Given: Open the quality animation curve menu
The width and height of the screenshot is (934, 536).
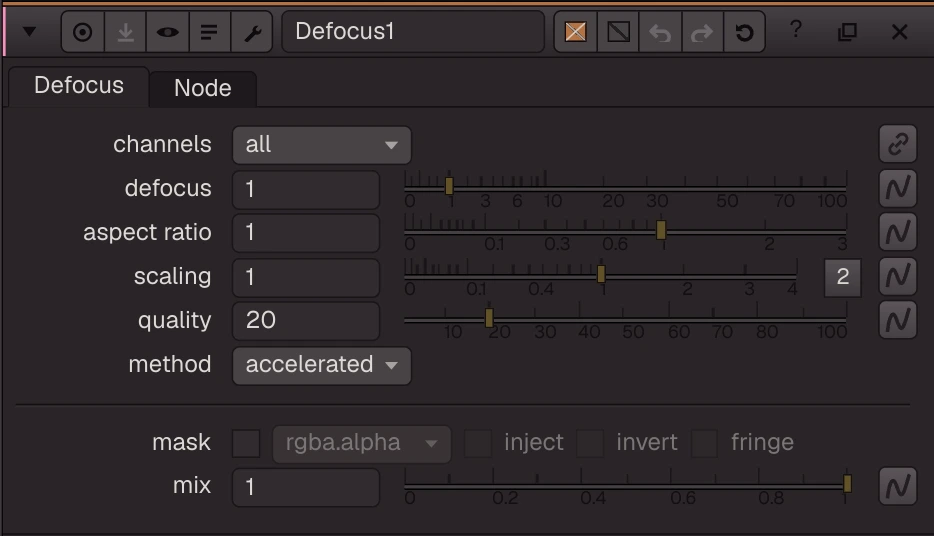Looking at the screenshot, I should [898, 320].
